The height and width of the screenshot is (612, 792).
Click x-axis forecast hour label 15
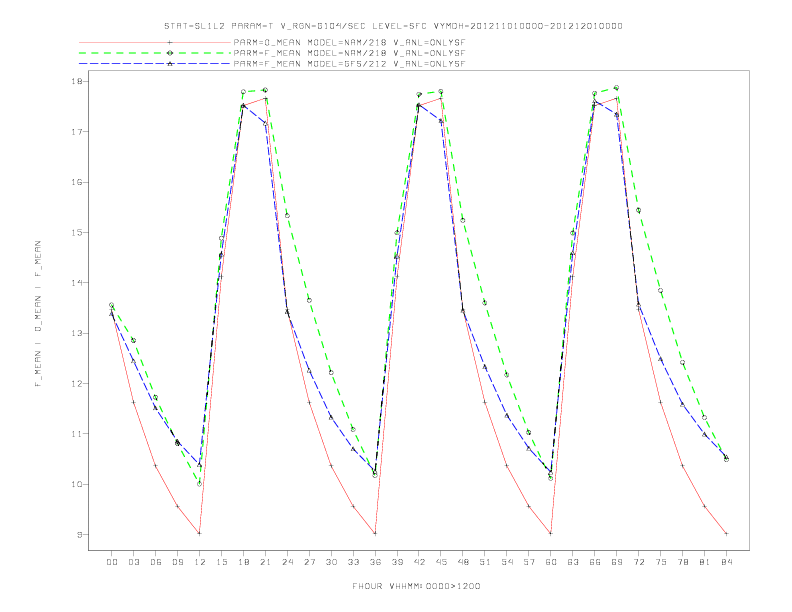click(221, 562)
